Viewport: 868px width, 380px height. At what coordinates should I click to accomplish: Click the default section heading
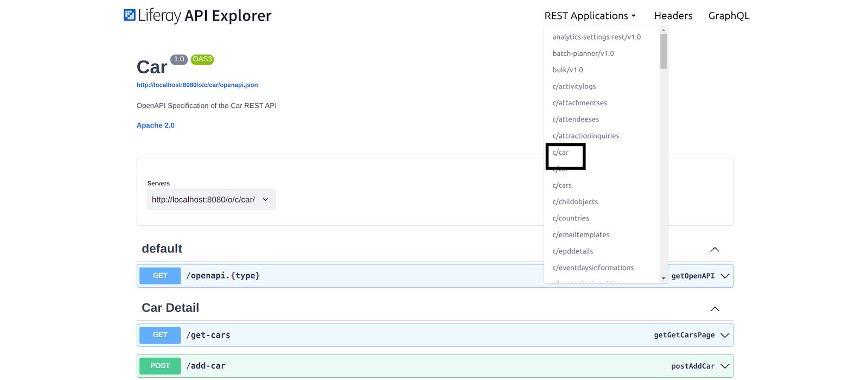click(x=162, y=249)
